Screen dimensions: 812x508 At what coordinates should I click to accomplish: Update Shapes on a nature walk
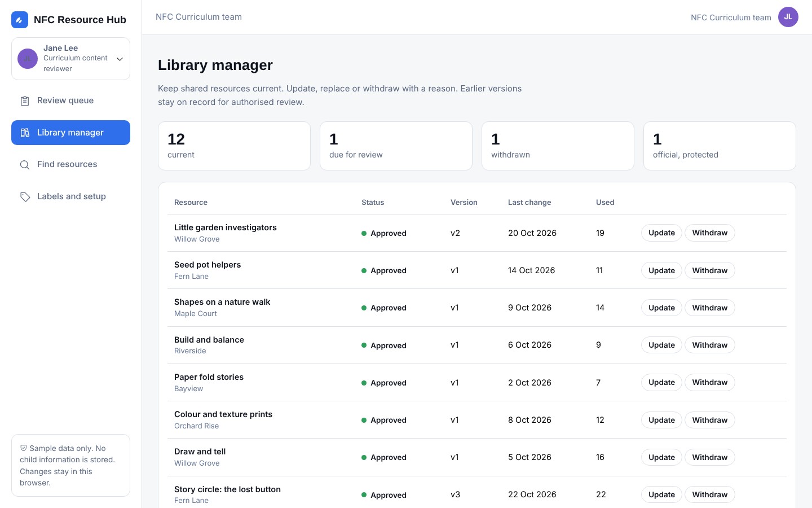(x=661, y=308)
